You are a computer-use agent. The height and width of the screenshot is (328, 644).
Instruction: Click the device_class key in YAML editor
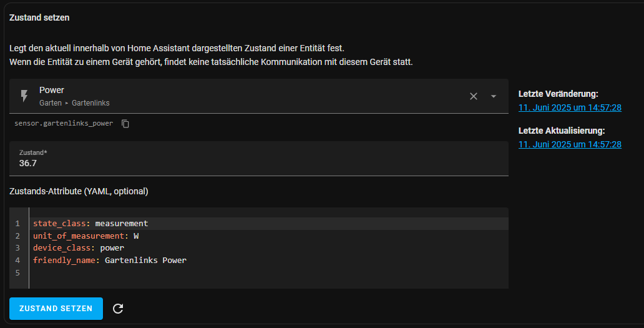[x=64, y=248]
